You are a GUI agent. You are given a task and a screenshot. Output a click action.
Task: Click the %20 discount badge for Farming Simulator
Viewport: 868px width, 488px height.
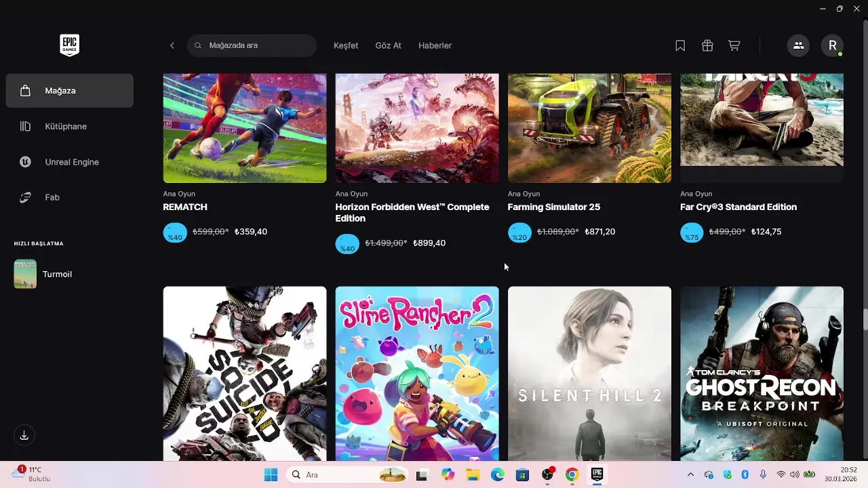pos(519,233)
